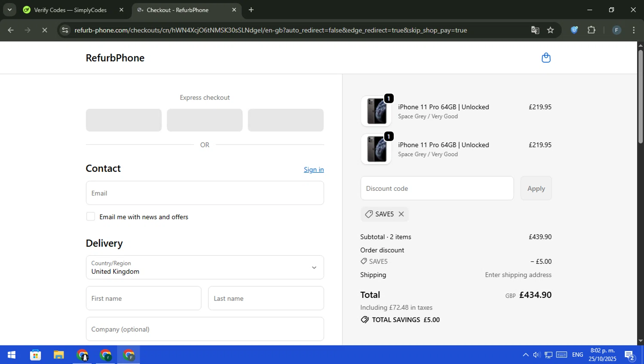Image resolution: width=644 pixels, height=364 pixels.
Task: Click the Apply discount button
Action: click(x=536, y=188)
